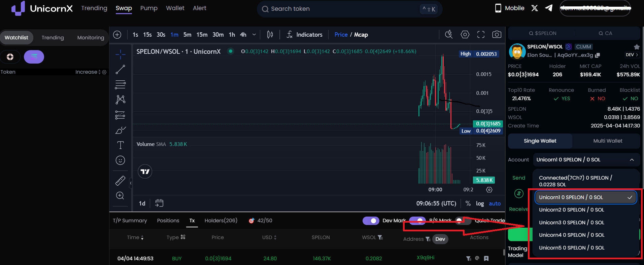
Task: Filter the Address column in Tx table
Action: tap(428, 239)
